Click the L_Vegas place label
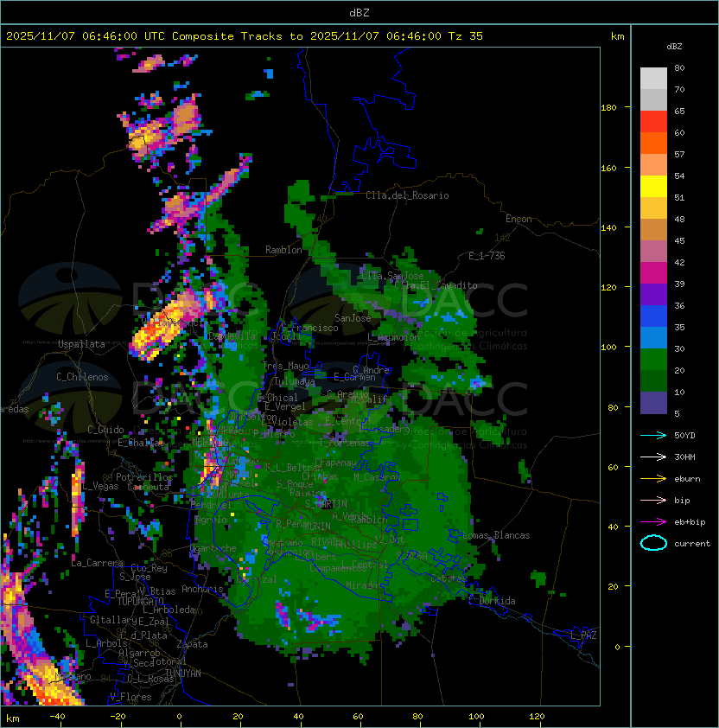Image resolution: width=719 pixels, height=728 pixels. click(101, 486)
